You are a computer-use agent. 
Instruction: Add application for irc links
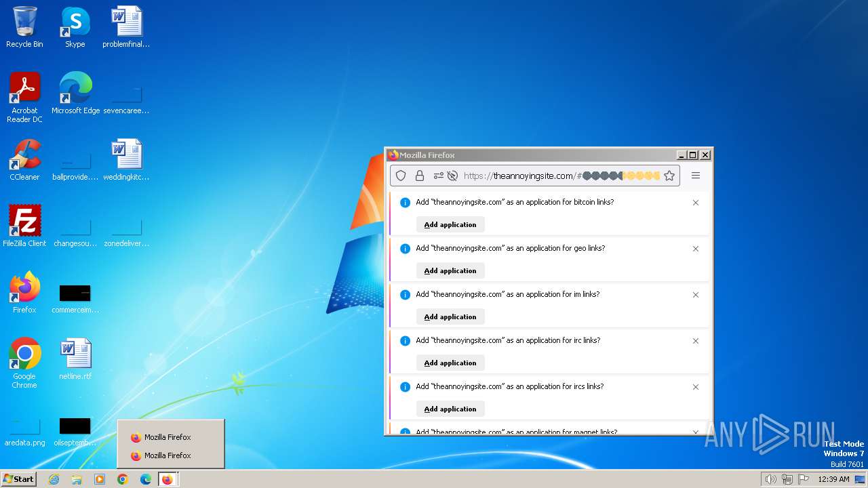point(450,363)
